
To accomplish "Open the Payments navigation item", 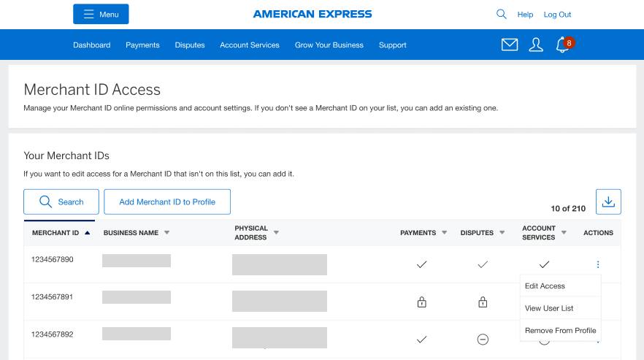I will [142, 45].
